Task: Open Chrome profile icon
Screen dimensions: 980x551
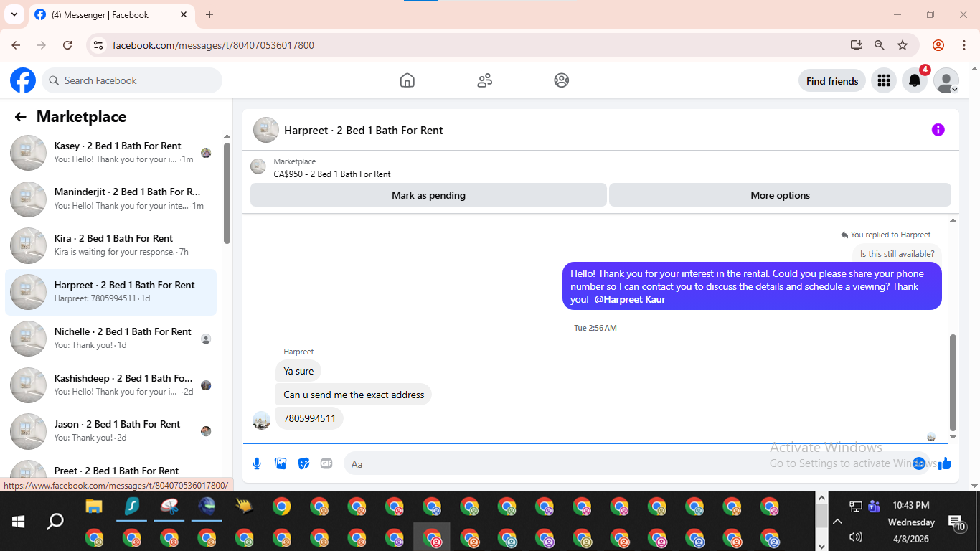Action: 938,45
